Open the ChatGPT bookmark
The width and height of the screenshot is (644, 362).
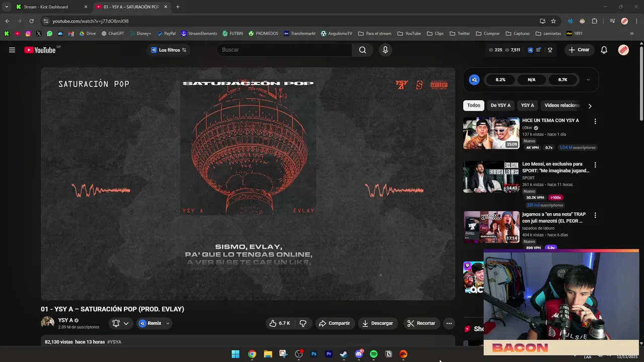coord(112,34)
